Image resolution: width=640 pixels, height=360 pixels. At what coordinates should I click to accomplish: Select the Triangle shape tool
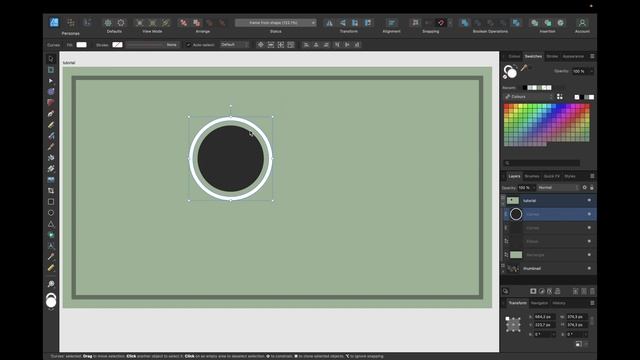click(51, 224)
